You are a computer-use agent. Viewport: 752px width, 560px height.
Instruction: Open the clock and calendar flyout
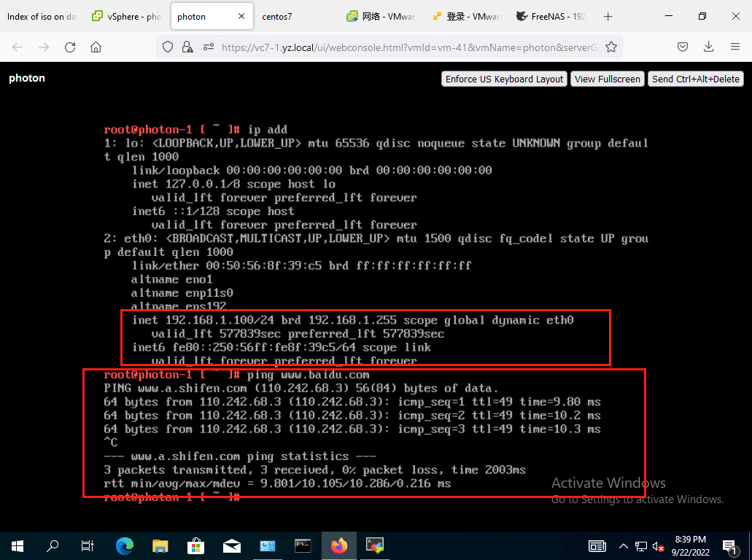[x=691, y=545]
